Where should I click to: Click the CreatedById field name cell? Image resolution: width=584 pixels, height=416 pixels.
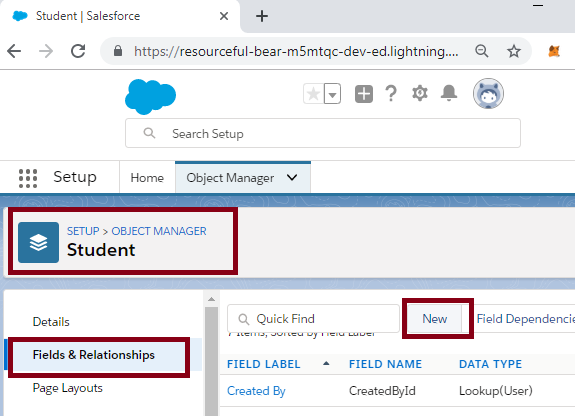click(x=382, y=391)
